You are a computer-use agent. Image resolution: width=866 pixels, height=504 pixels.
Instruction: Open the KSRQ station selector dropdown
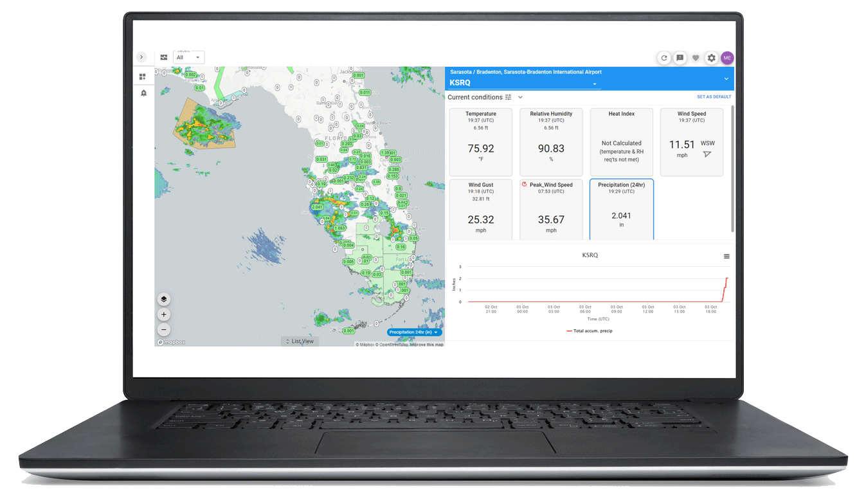pyautogui.click(x=525, y=83)
